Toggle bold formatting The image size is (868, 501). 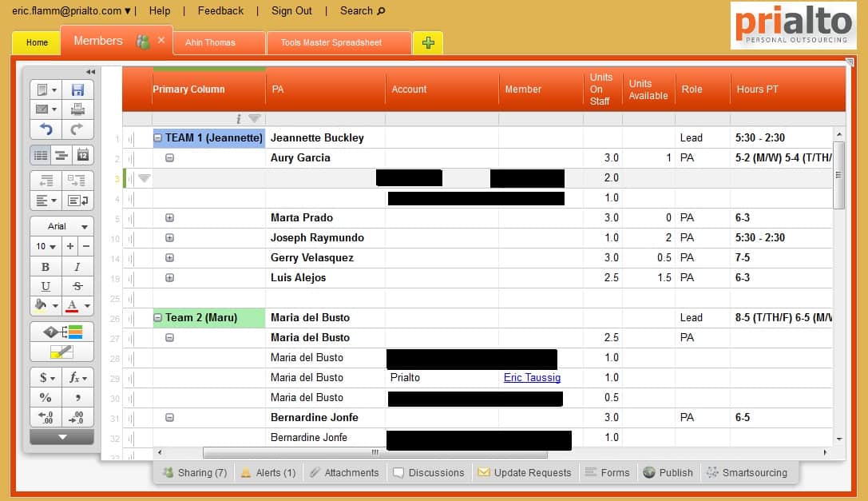(x=46, y=267)
